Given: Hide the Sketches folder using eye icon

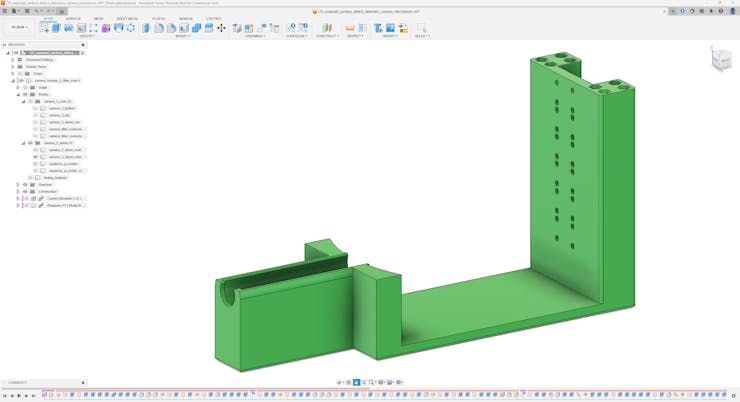Looking at the screenshot, I should click(25, 184).
